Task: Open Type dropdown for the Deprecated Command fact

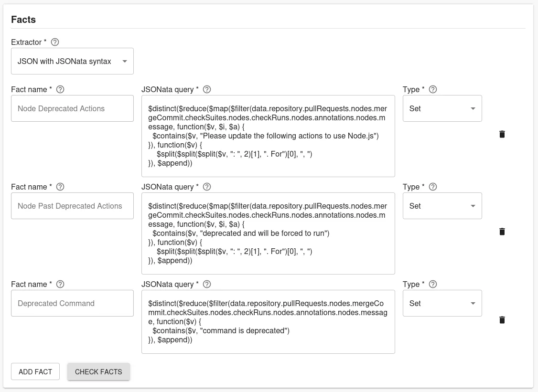Action: tap(442, 303)
